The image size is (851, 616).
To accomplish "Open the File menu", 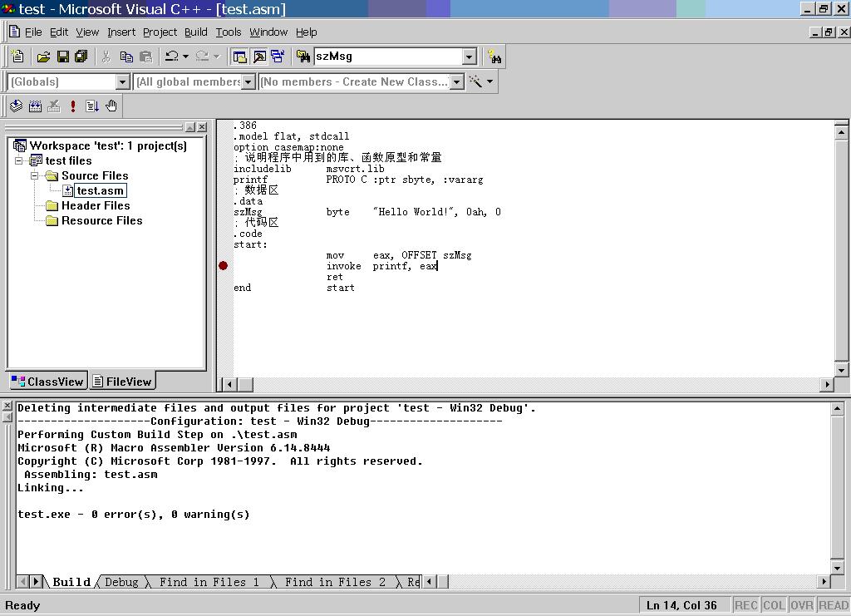I will coord(33,32).
